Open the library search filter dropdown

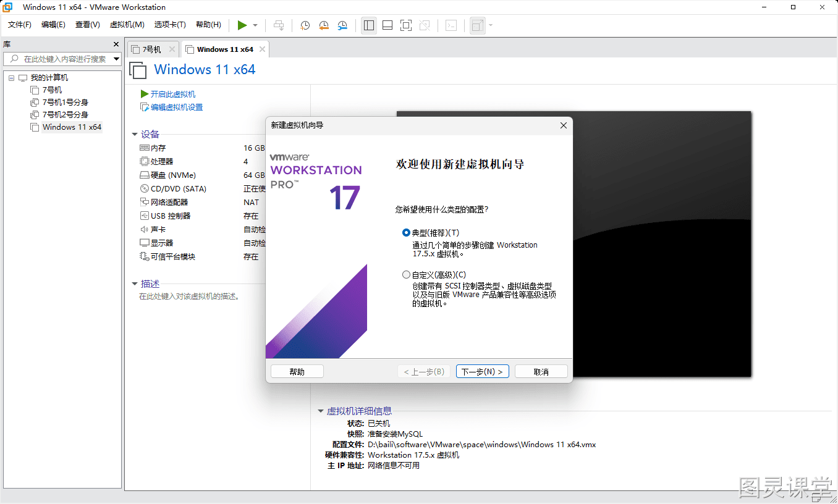point(116,59)
